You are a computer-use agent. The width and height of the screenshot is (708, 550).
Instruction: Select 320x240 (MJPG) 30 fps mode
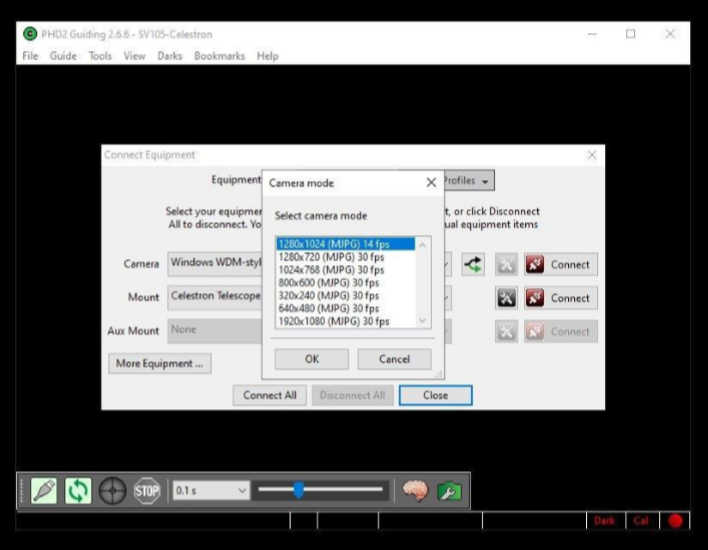pyautogui.click(x=345, y=296)
